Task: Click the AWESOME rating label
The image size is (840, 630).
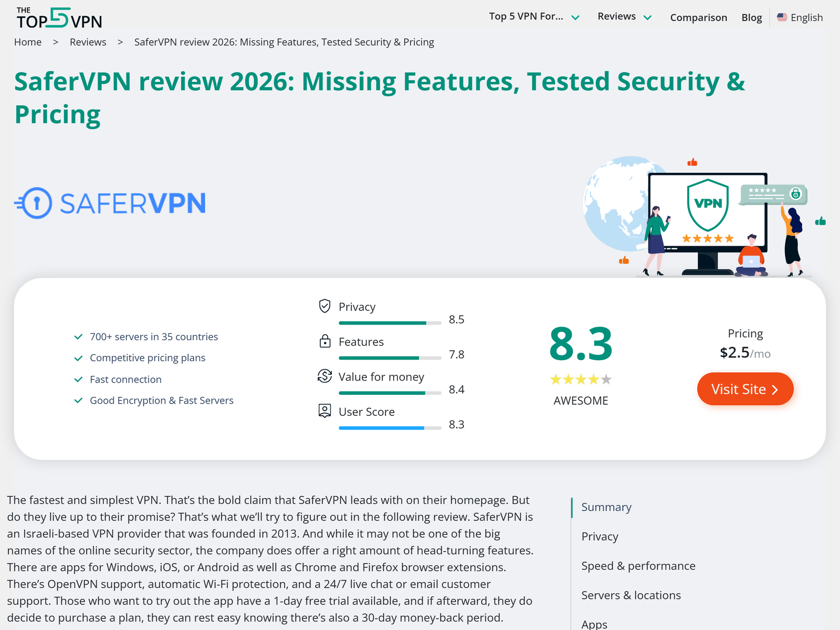Action: click(581, 401)
